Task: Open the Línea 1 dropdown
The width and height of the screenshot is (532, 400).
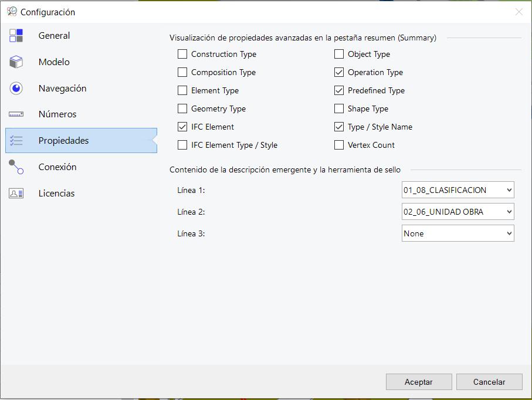Action: 458,190
